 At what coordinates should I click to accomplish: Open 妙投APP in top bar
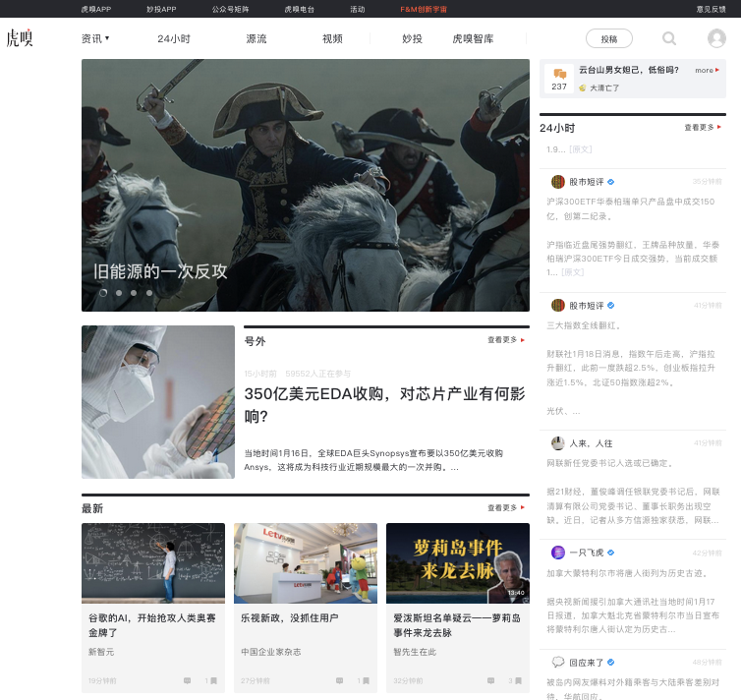tap(161, 9)
